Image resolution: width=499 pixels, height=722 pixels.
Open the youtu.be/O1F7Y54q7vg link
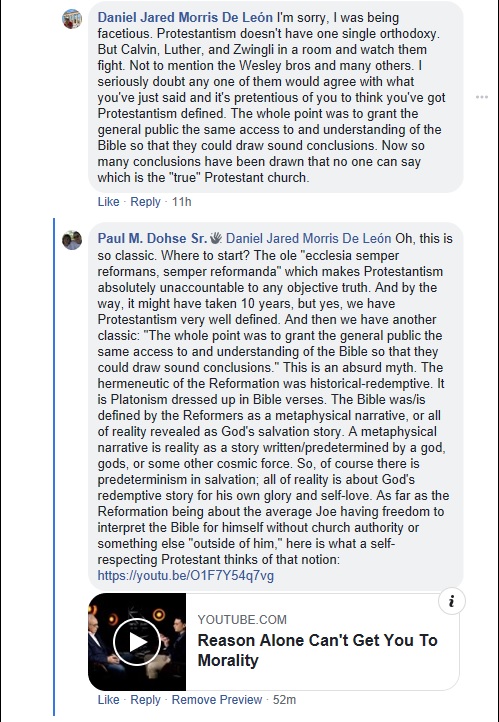[186, 576]
